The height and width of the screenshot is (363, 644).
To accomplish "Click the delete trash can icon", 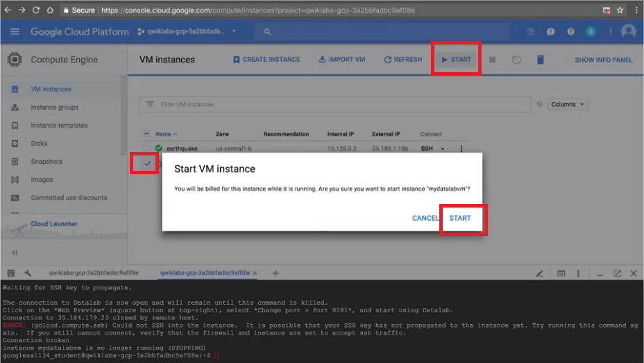I will click(541, 60).
